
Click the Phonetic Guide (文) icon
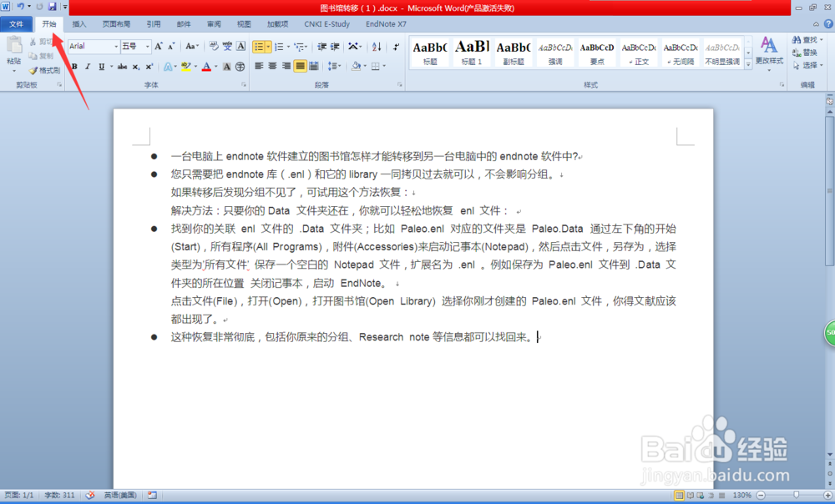tap(227, 46)
